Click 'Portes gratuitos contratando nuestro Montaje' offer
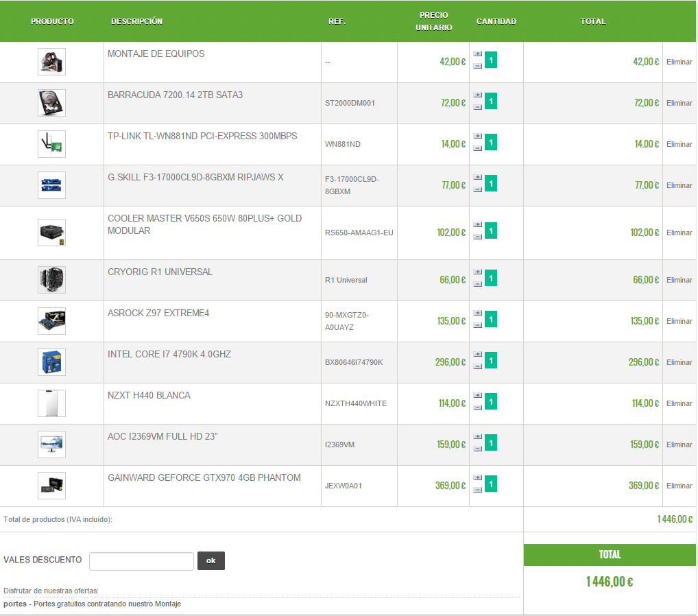Image resolution: width=698 pixels, height=616 pixels. click(x=107, y=604)
